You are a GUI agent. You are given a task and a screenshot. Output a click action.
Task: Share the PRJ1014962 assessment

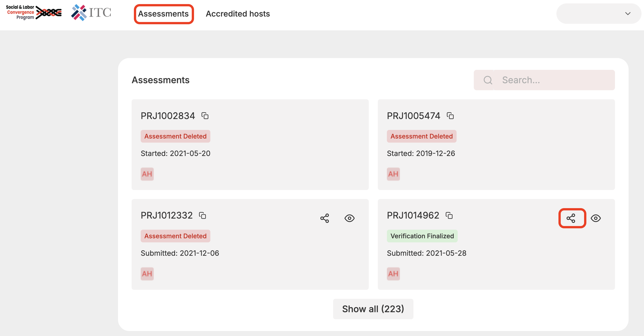pyautogui.click(x=571, y=218)
